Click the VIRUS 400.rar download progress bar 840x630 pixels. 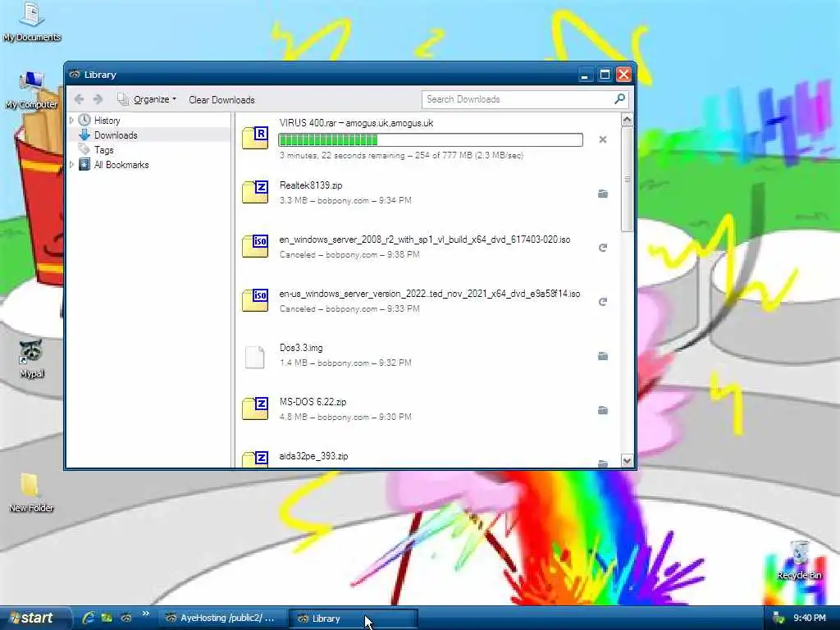click(x=430, y=139)
